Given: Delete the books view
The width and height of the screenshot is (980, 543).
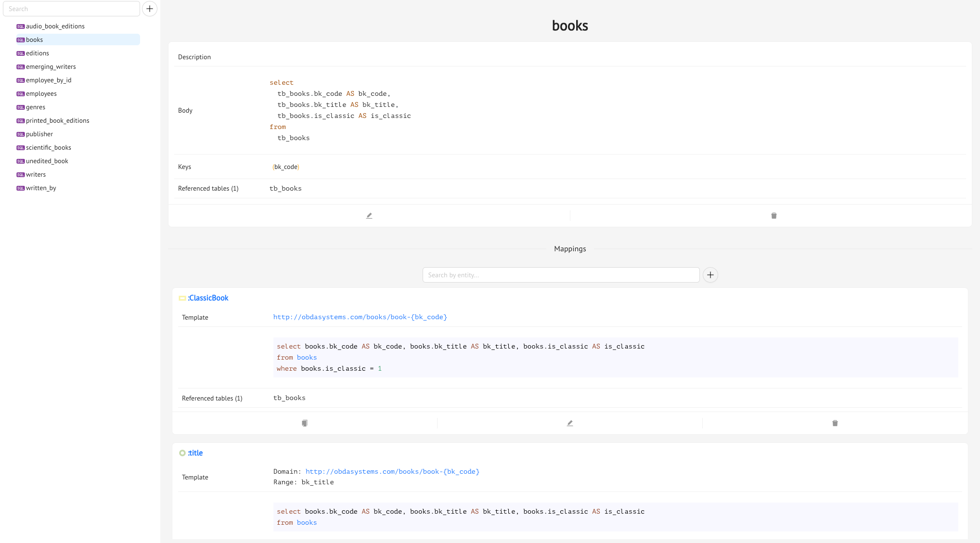Looking at the screenshot, I should point(773,215).
